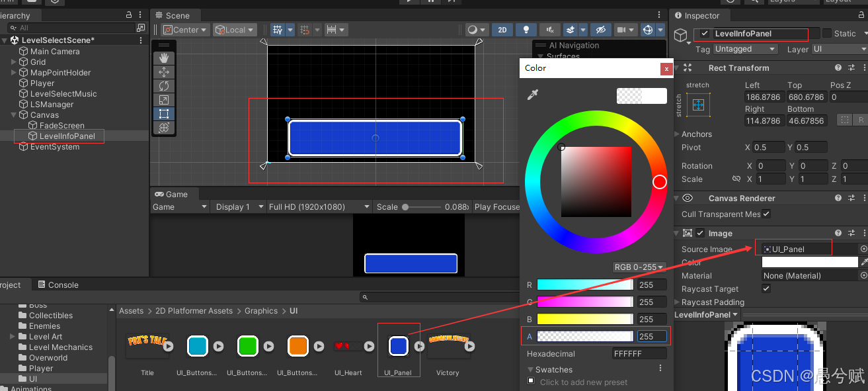Click Rect Transform help question icon
Image resolution: width=868 pixels, height=391 pixels.
pyautogui.click(x=838, y=67)
